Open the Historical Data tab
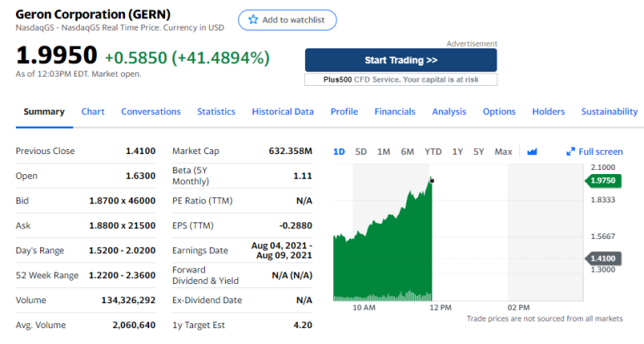Image resolution: width=644 pixels, height=344 pixels. (283, 112)
